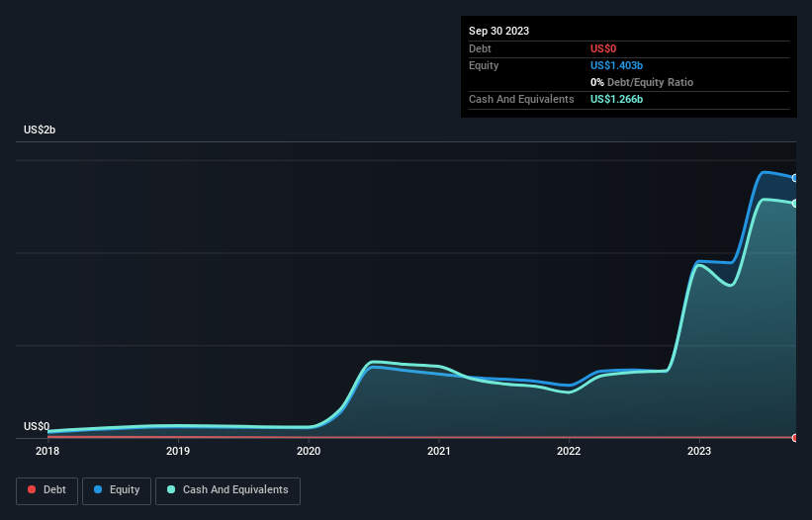The image size is (812, 520).
Task: Select the 2020 x-axis label
Action: pos(309,451)
